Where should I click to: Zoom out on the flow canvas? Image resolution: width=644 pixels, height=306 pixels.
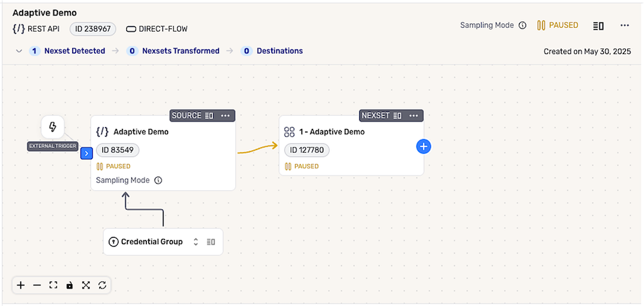[x=37, y=285]
